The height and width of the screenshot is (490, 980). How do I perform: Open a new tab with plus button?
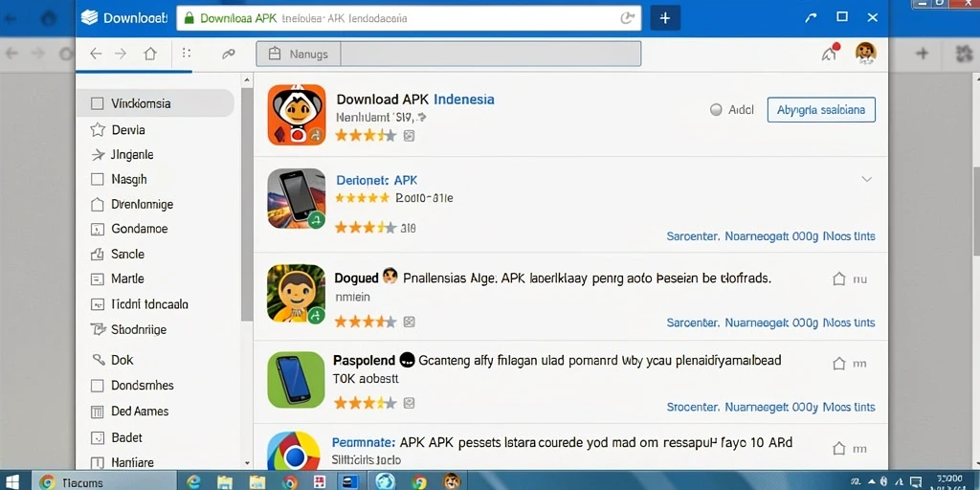tap(665, 18)
